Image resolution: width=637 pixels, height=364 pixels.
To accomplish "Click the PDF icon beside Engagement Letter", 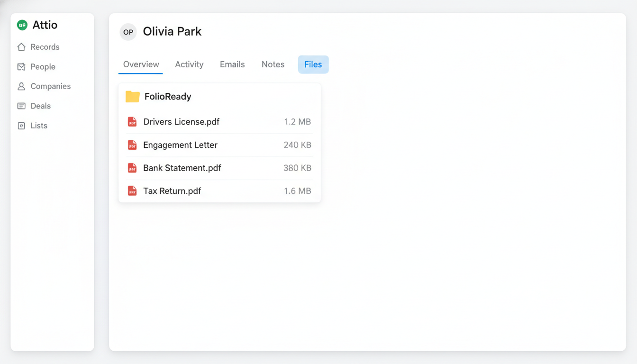I will [x=132, y=145].
